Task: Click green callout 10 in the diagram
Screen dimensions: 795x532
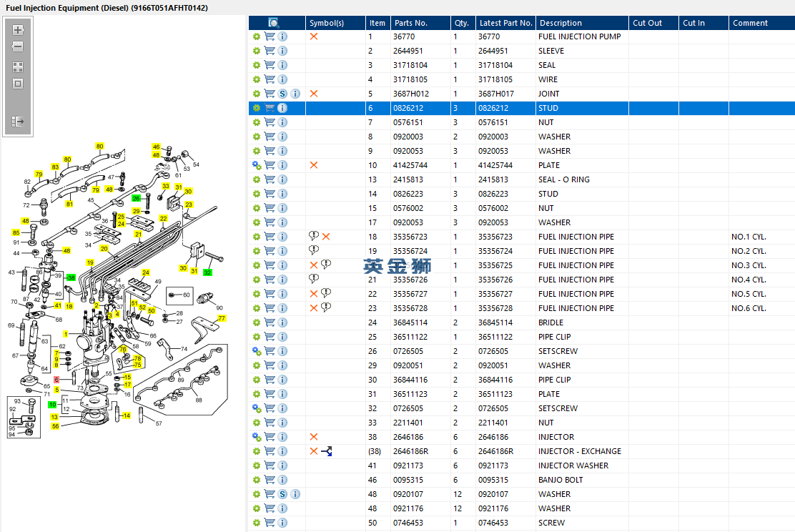Action: coord(52,405)
